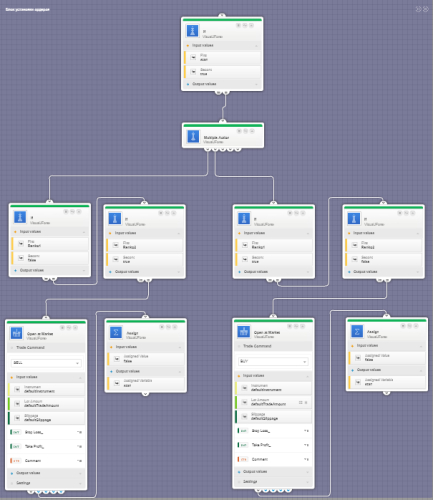Open the SELL trade command dropdown
433x500 pixels.
pos(46,363)
